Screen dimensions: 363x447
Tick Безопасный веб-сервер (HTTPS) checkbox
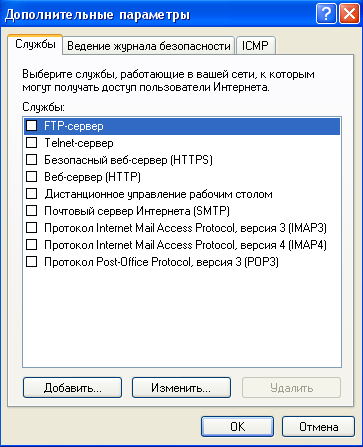[32, 160]
